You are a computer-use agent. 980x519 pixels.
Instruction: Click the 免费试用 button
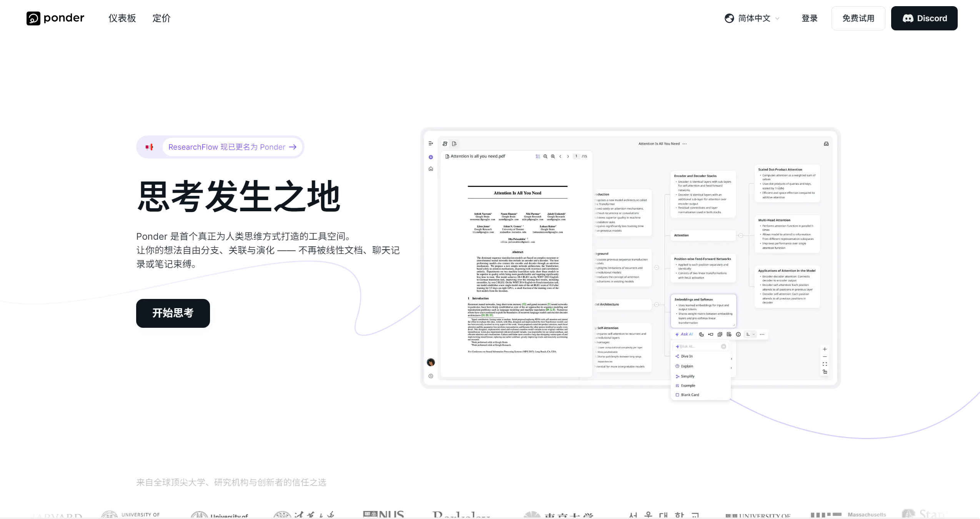pos(858,18)
